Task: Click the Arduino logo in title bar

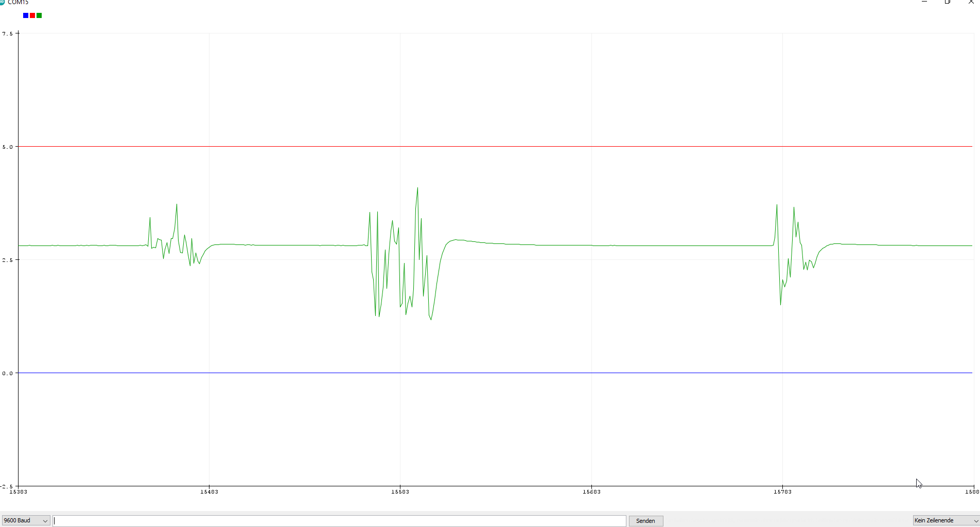Action: point(2,2)
